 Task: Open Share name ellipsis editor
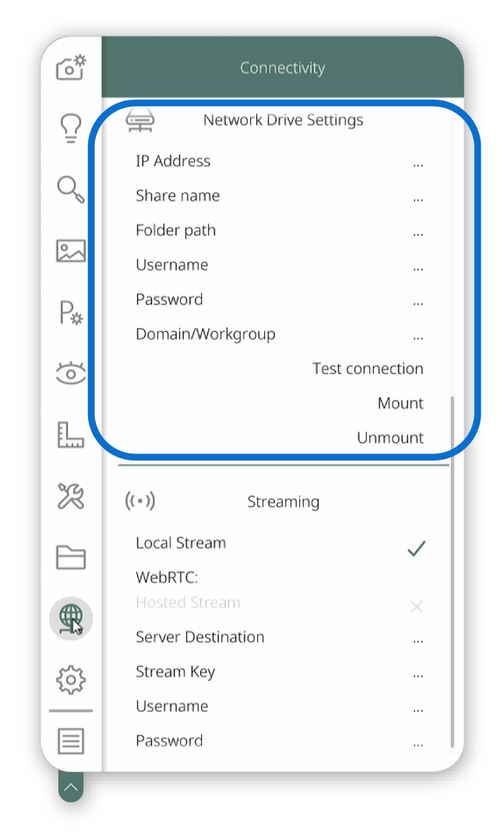click(418, 200)
